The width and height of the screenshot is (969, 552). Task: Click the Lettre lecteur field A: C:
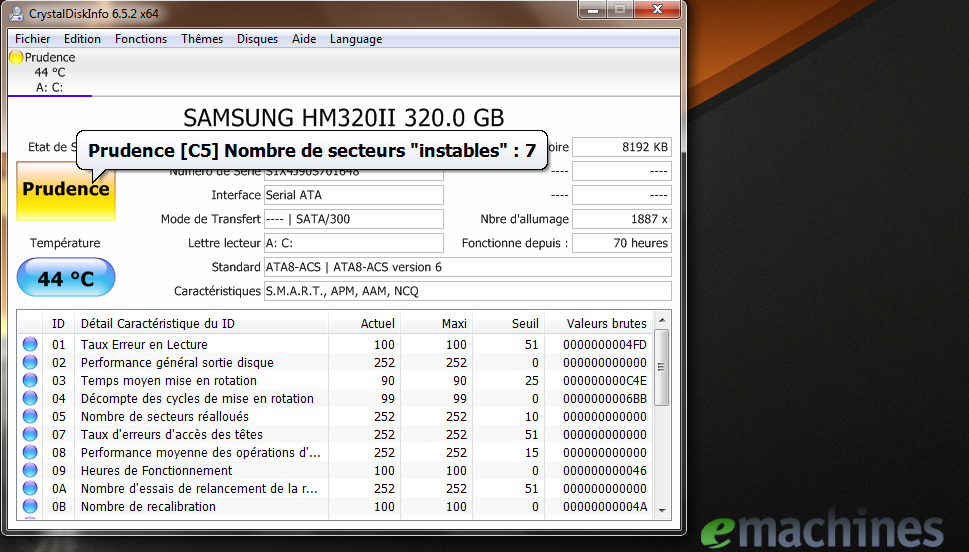(353, 243)
